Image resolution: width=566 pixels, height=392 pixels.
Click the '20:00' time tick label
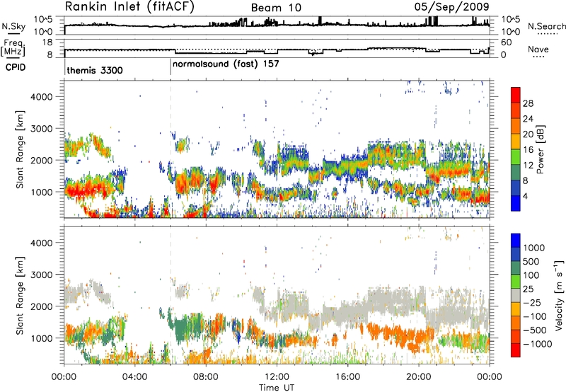click(418, 377)
